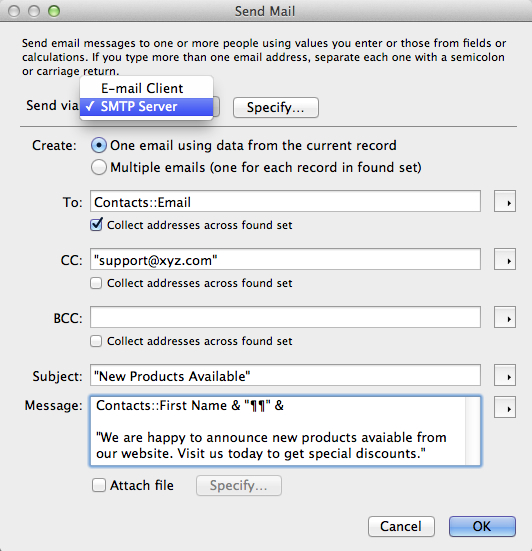Open the To field specify arrow button
532x551 pixels.
[505, 201]
